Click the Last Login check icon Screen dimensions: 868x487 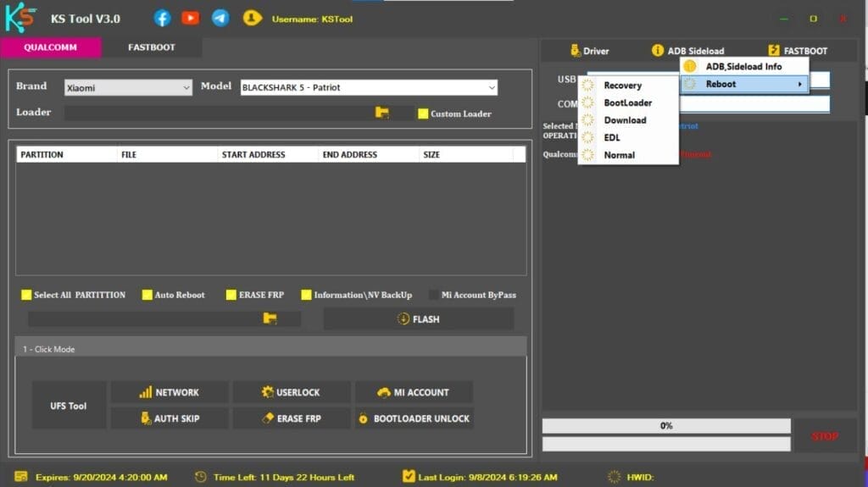click(409, 476)
